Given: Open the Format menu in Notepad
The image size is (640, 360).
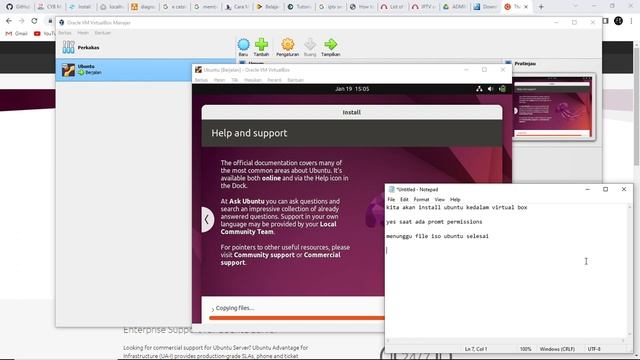Looking at the screenshot, I should (x=421, y=199).
